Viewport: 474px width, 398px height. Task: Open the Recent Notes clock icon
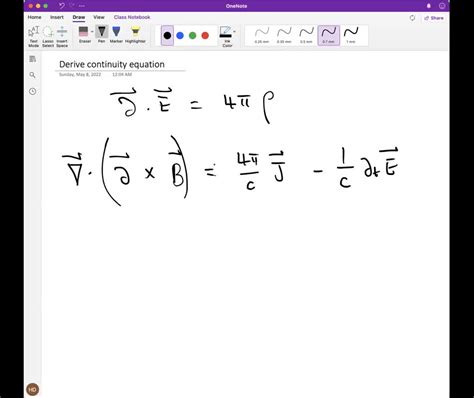click(x=32, y=91)
